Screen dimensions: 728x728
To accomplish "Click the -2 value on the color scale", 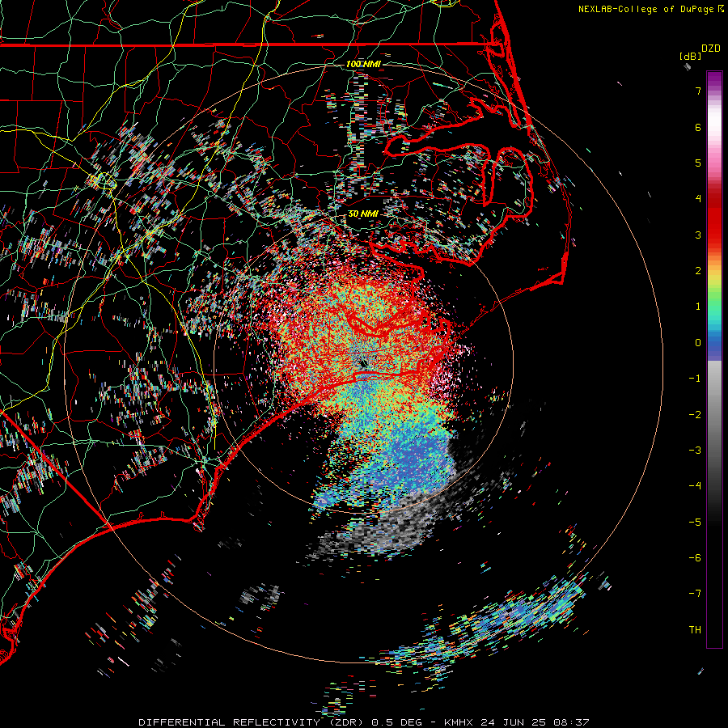I will tap(695, 415).
